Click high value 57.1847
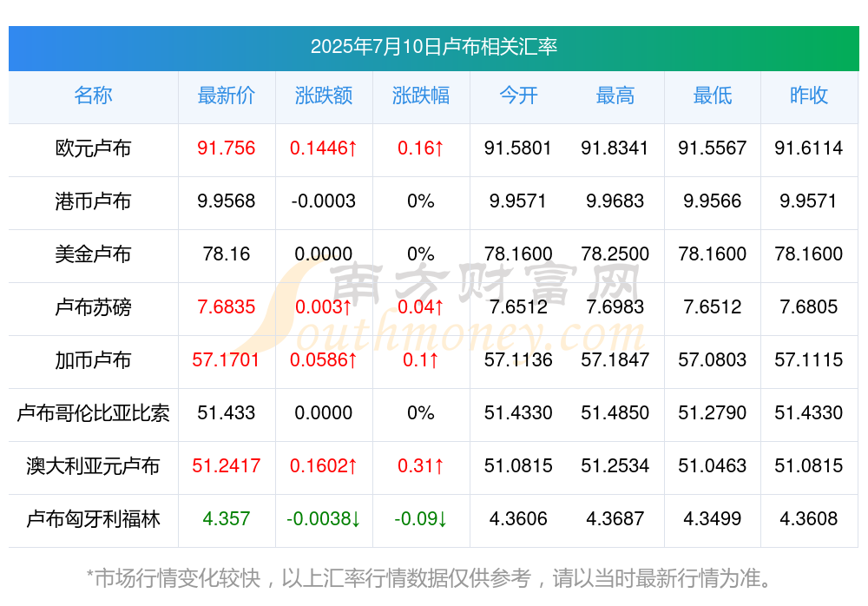Screen dimensions: 868x606 click(615, 360)
